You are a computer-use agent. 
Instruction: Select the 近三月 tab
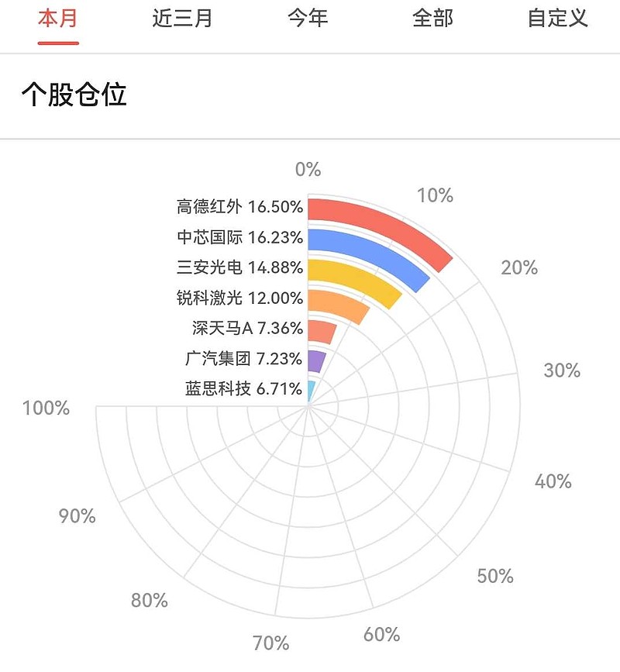coord(182,19)
